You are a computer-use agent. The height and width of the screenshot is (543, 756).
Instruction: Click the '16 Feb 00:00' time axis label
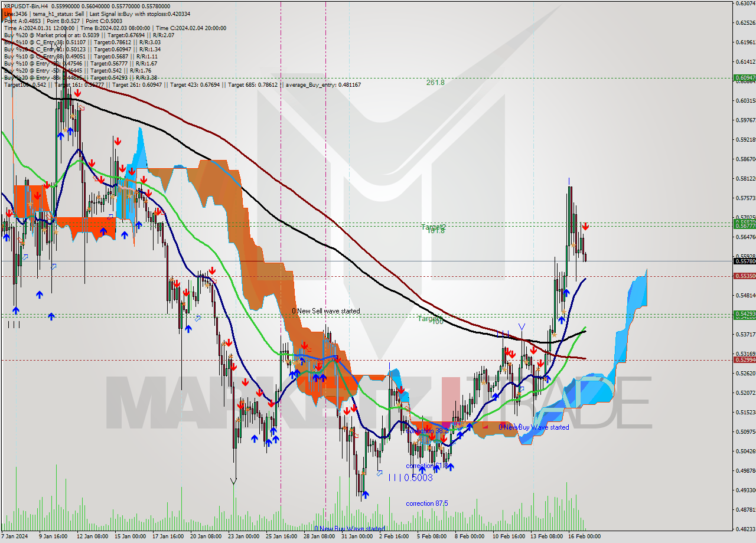[584, 537]
